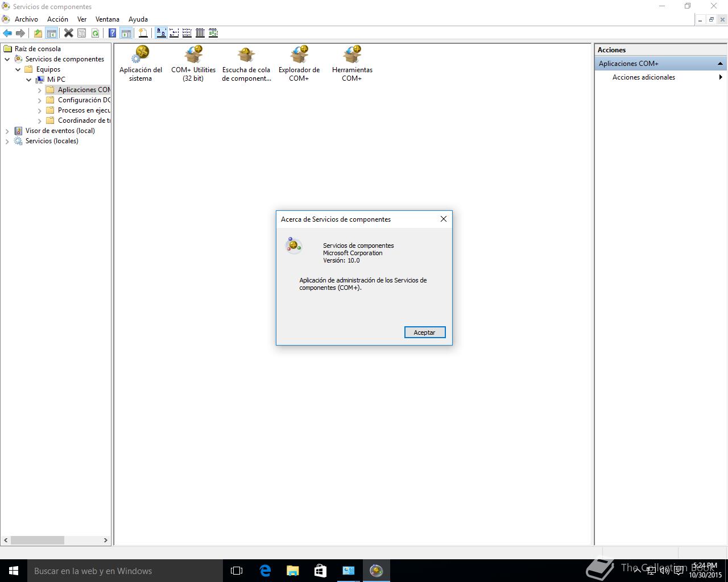Open Acciones adicionales submenu
Screen dimensions: 728x582
tap(660, 77)
